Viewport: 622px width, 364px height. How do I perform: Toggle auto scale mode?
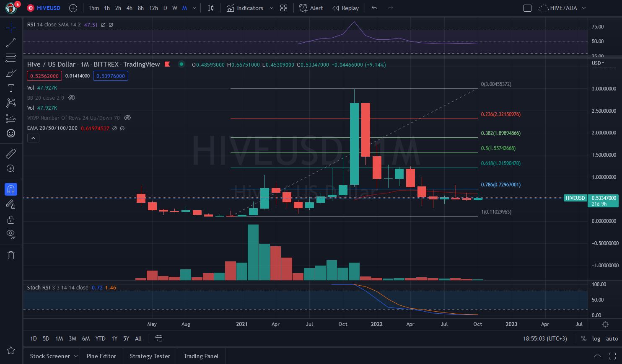612,338
